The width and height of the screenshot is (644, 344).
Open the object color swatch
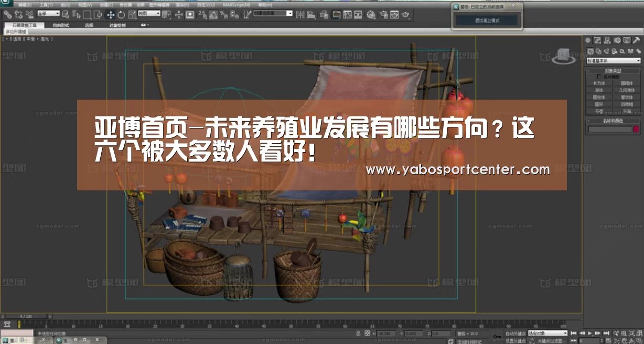tap(636, 128)
